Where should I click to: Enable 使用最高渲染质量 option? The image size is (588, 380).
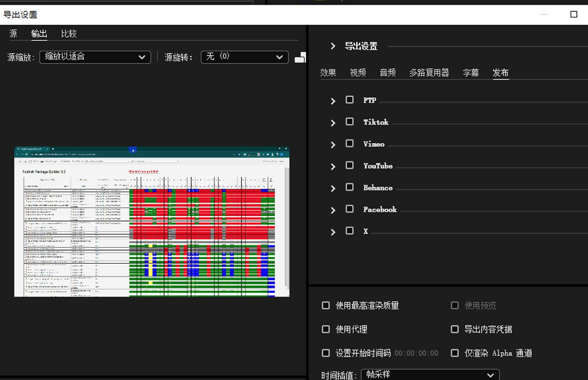(x=326, y=305)
